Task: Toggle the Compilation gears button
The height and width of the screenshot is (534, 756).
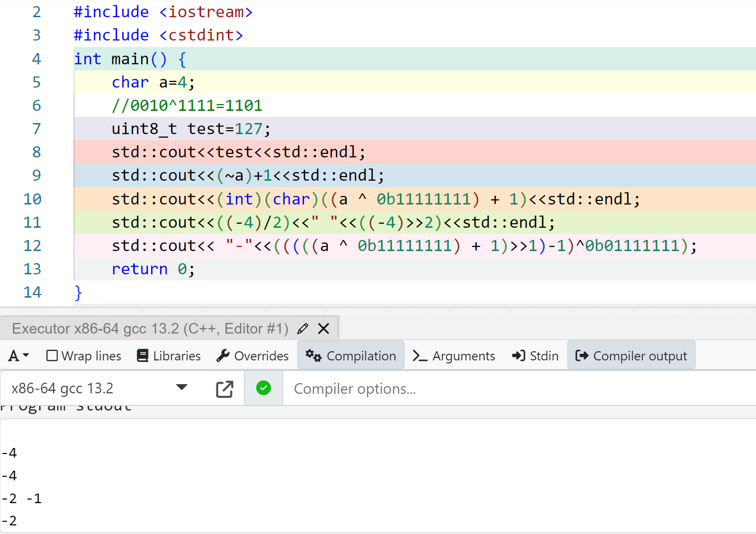Action: (350, 355)
